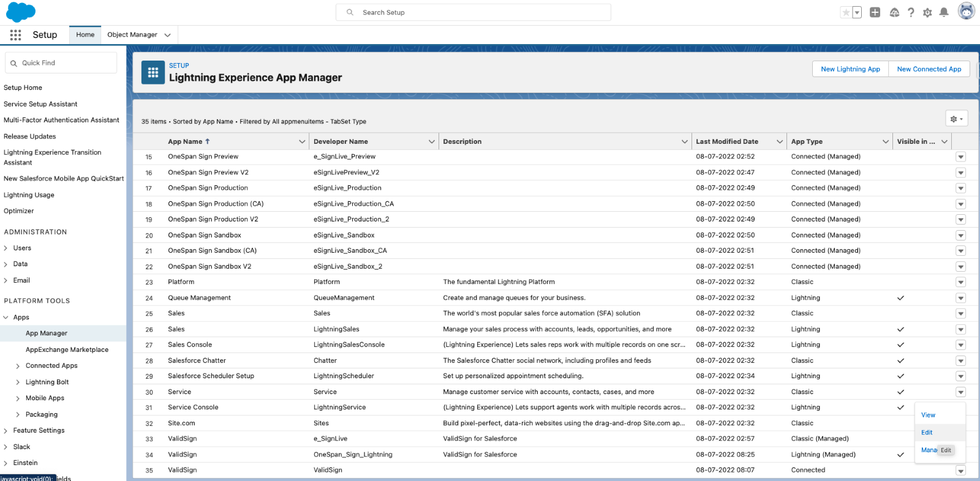Click the Search Setup field
980x481 pixels.
point(473,12)
